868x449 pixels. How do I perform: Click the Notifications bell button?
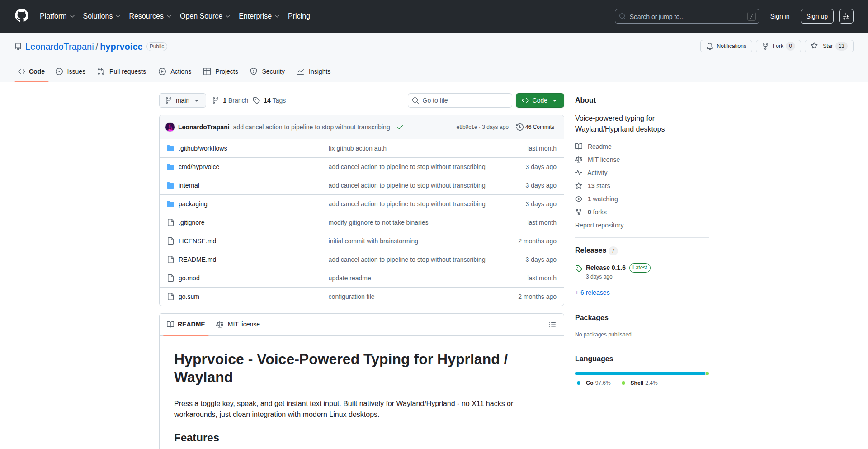click(726, 46)
